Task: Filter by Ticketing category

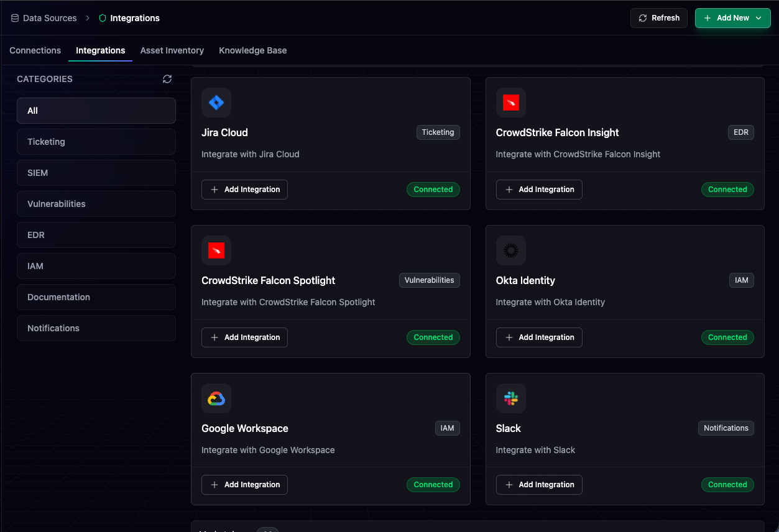Action: (96, 142)
